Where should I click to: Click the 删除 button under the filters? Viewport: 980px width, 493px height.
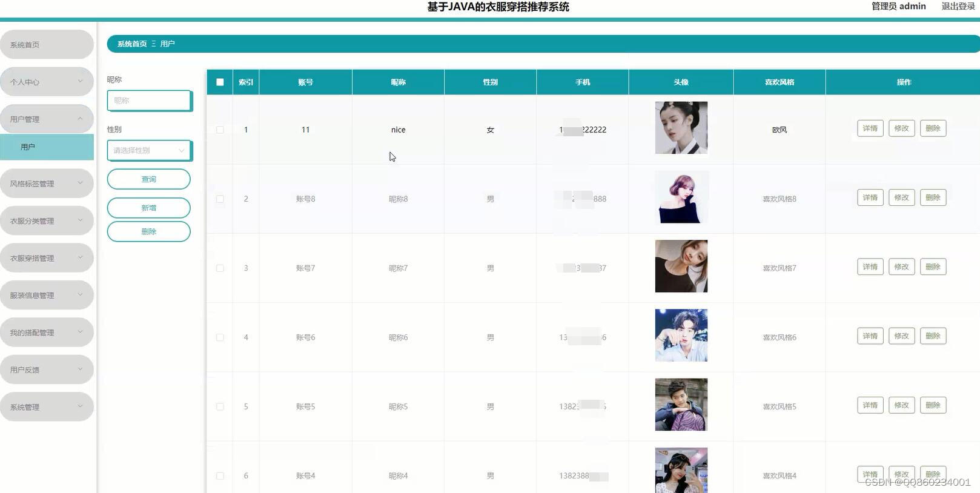point(149,231)
